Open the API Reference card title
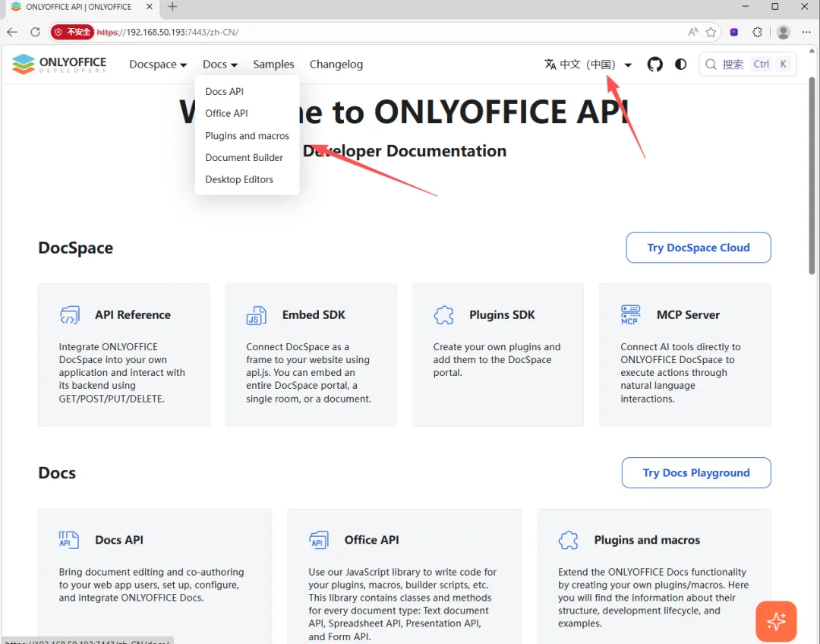820x644 pixels. [133, 315]
